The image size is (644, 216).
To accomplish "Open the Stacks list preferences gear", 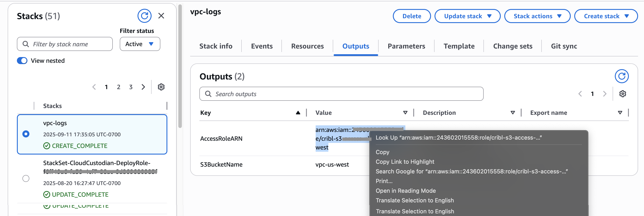I will tap(161, 87).
